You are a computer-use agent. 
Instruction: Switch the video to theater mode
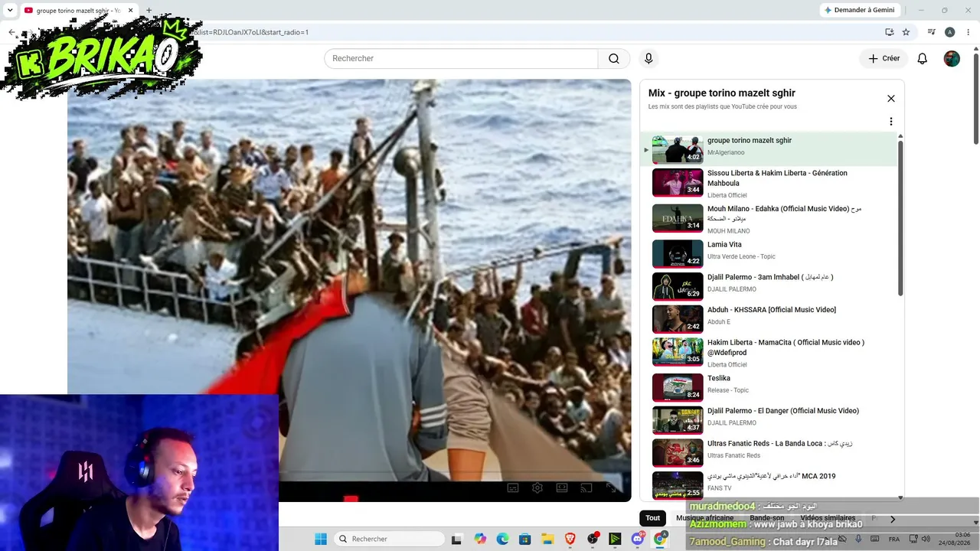(562, 488)
